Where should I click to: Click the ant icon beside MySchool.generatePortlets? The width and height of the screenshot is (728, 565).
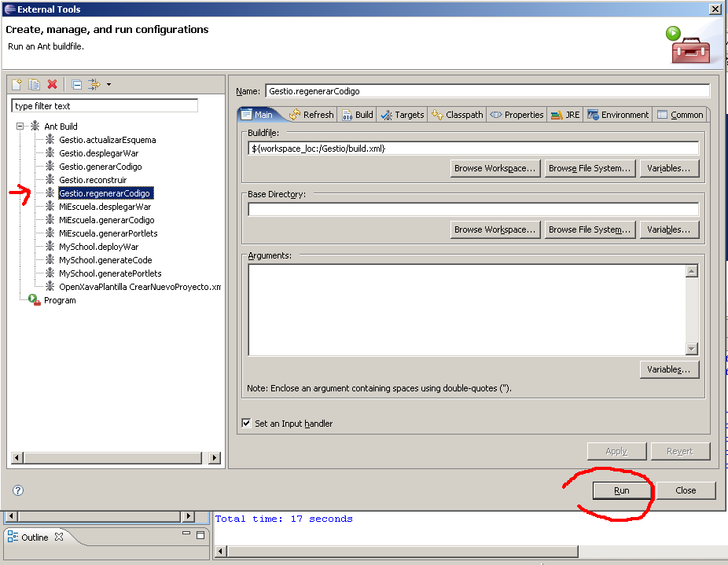50,273
